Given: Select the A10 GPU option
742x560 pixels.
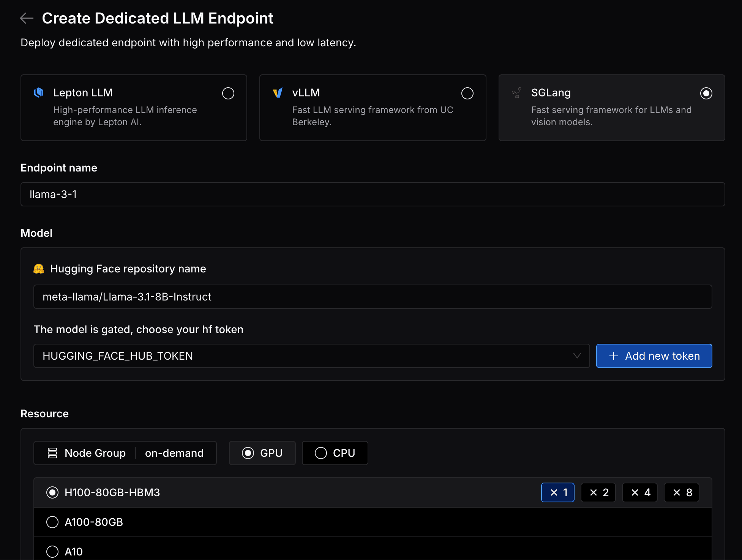Looking at the screenshot, I should (52, 552).
